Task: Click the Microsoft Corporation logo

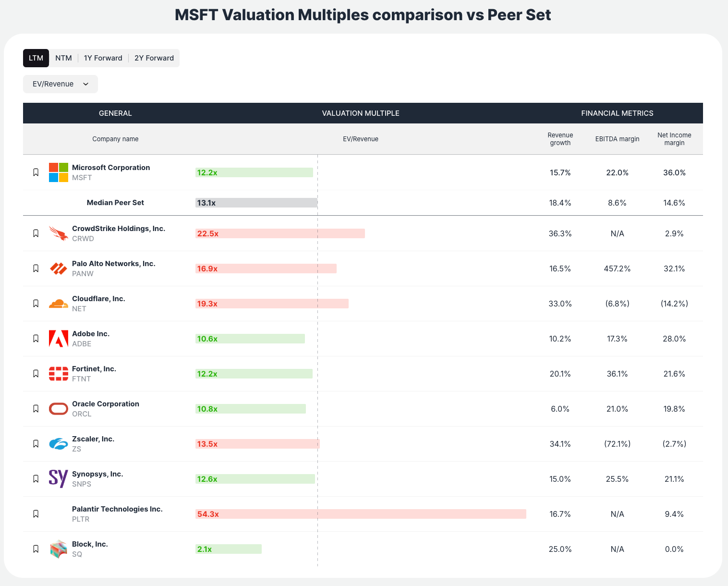Action: [58, 172]
